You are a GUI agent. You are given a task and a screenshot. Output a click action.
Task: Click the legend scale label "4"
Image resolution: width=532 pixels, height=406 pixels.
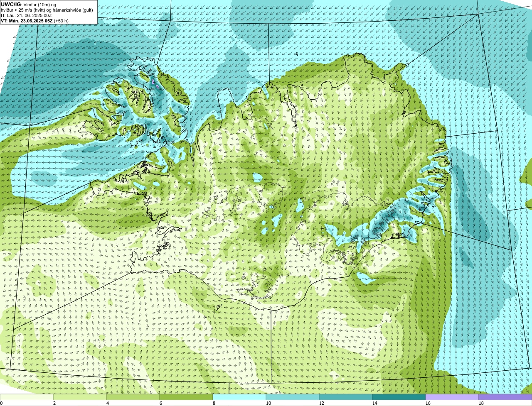(108, 403)
